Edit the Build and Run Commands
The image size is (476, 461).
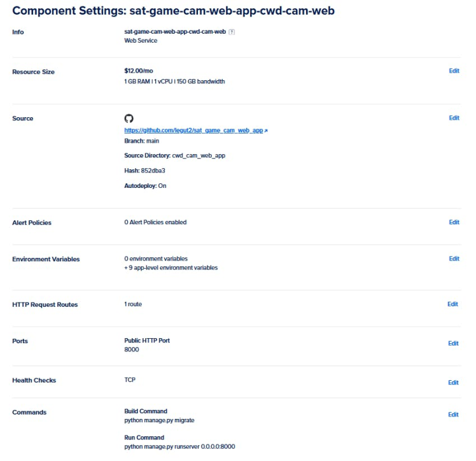point(453,415)
